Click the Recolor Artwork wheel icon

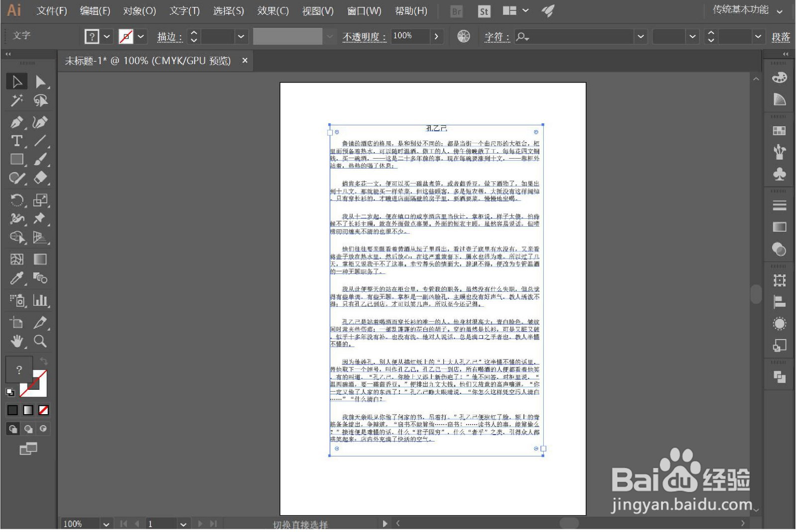pos(463,36)
